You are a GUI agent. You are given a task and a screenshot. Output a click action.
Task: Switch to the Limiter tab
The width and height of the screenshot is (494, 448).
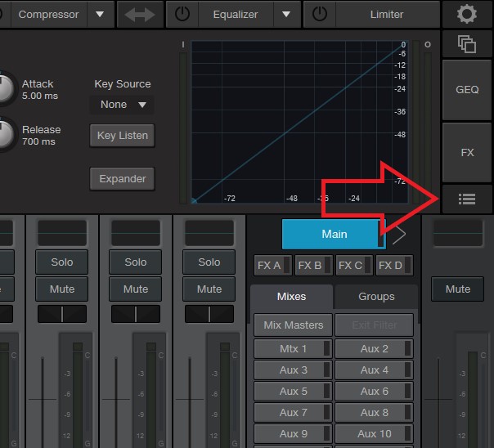tap(387, 14)
